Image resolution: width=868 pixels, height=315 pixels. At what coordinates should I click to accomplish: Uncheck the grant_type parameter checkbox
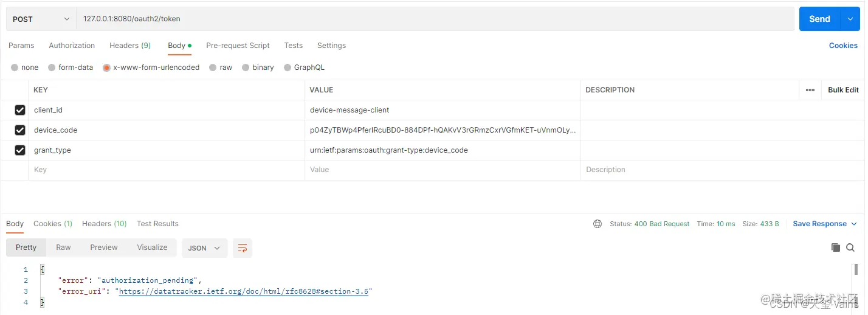click(x=20, y=150)
